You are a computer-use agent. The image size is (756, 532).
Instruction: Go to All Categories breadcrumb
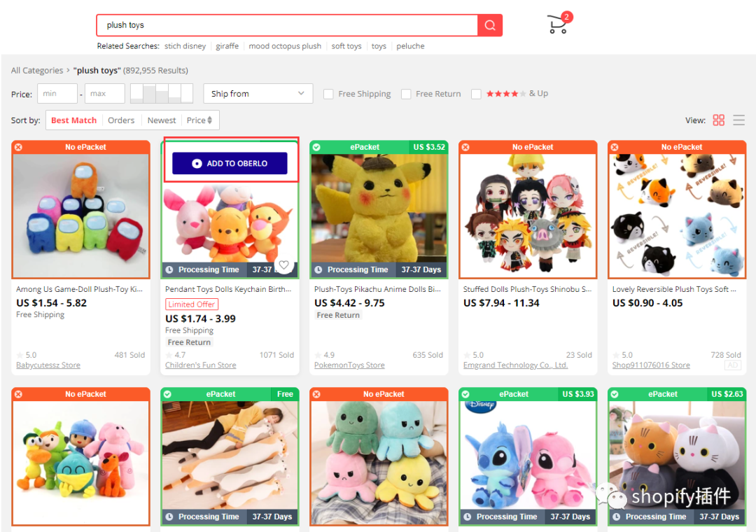tap(37, 71)
